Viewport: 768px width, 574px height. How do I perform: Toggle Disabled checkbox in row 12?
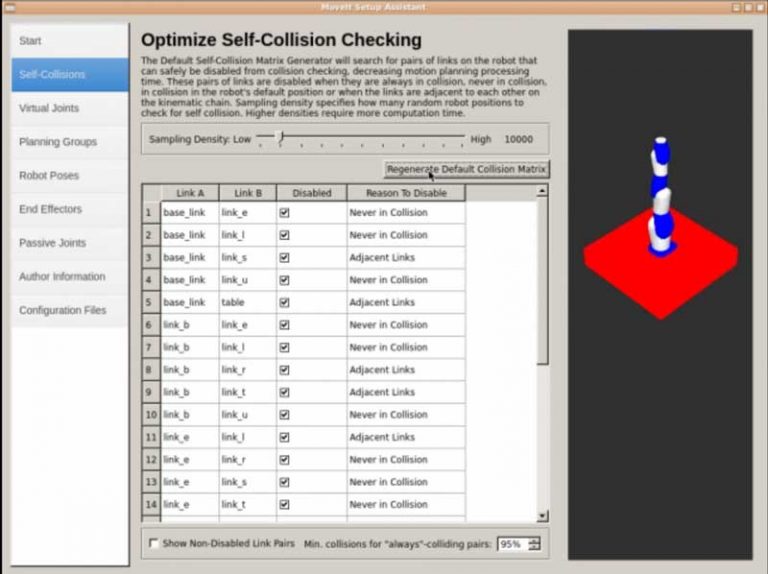click(x=285, y=460)
